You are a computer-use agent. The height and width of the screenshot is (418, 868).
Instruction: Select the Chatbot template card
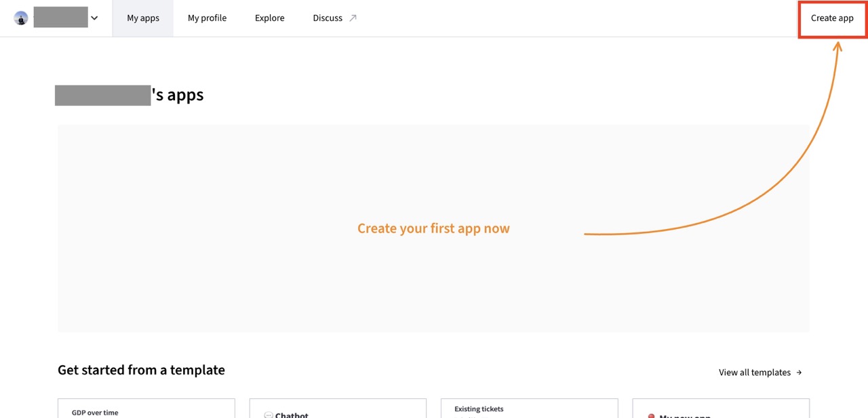338,409
